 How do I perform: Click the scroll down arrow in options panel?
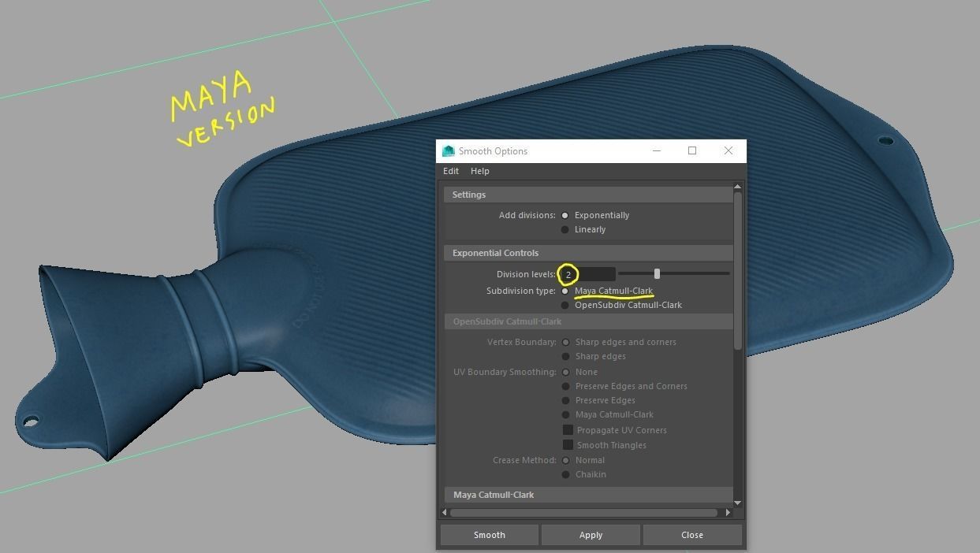pyautogui.click(x=738, y=503)
